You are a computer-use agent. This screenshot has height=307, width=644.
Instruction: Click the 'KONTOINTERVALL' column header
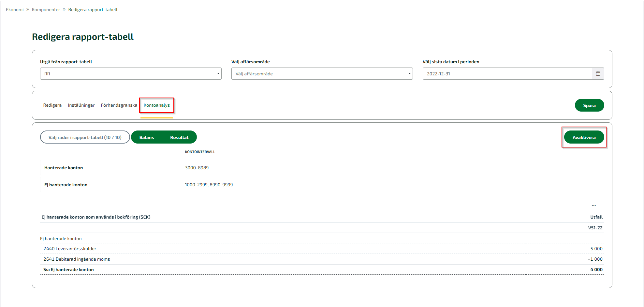tap(200, 152)
